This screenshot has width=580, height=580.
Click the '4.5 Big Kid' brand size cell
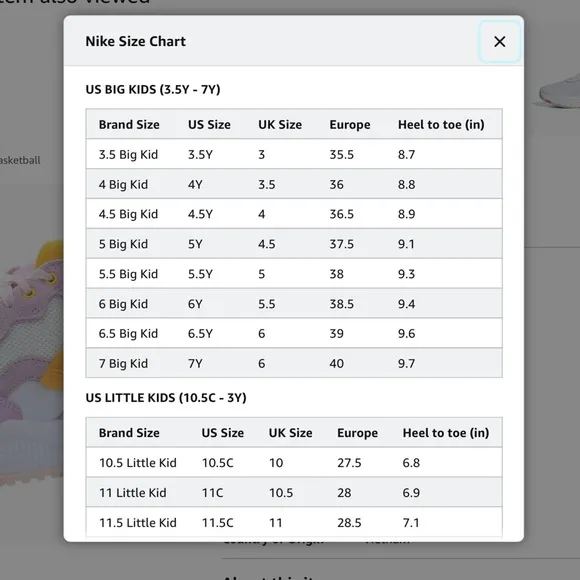point(128,214)
